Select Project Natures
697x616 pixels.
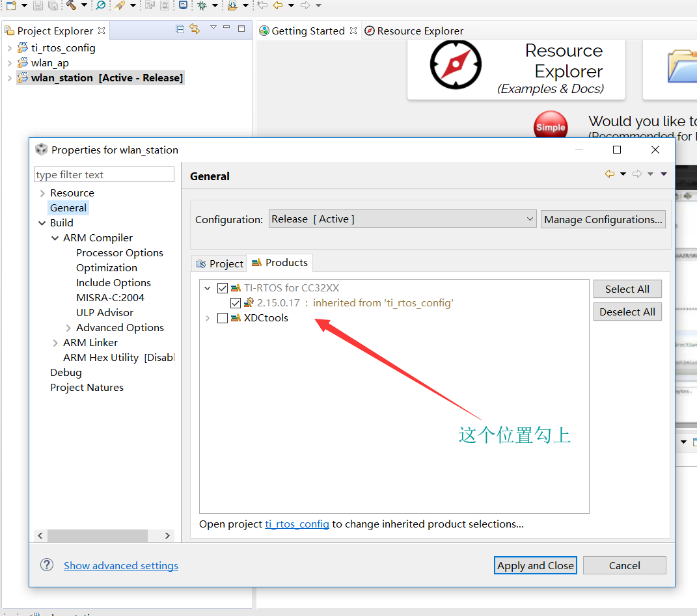(x=87, y=388)
